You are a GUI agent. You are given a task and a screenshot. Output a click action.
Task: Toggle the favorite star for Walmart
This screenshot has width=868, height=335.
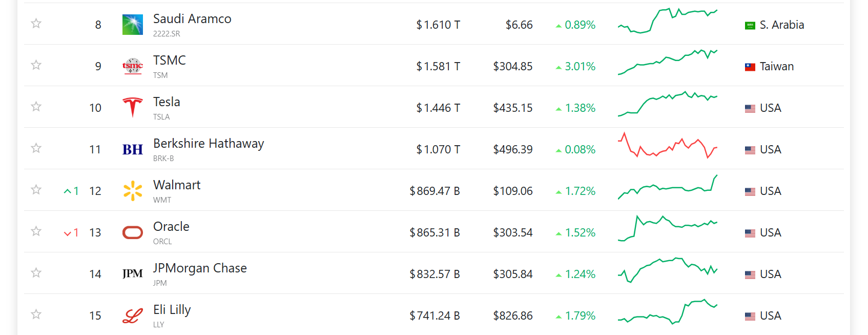tap(36, 189)
